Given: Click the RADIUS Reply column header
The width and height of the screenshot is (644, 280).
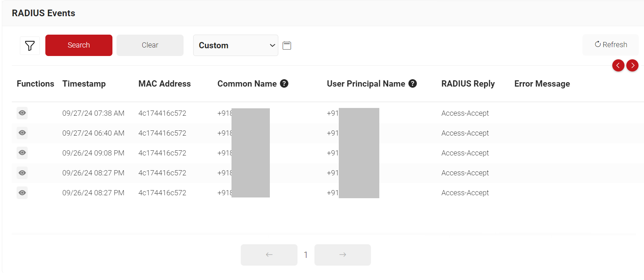Looking at the screenshot, I should click(x=468, y=84).
